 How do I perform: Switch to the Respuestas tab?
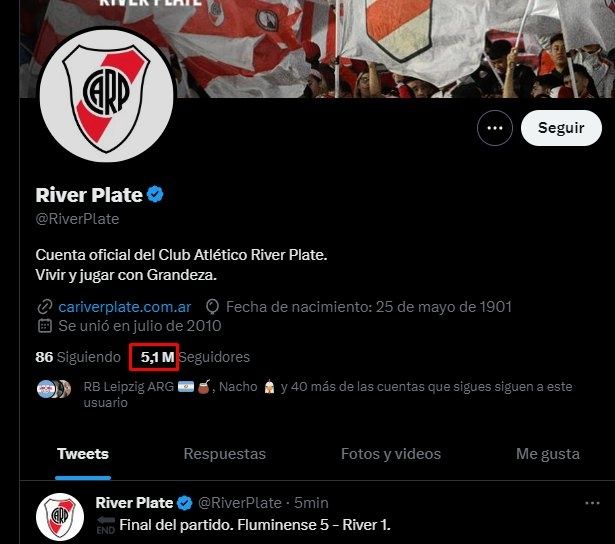pyautogui.click(x=225, y=454)
